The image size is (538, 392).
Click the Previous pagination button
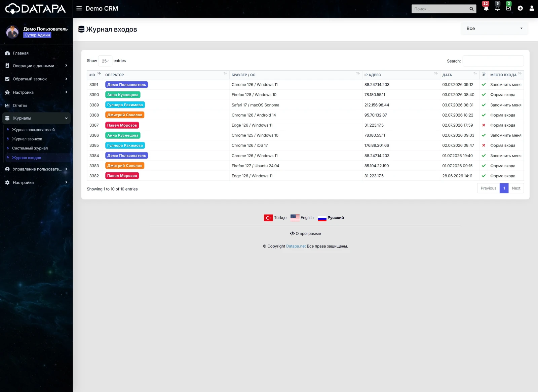(x=488, y=188)
